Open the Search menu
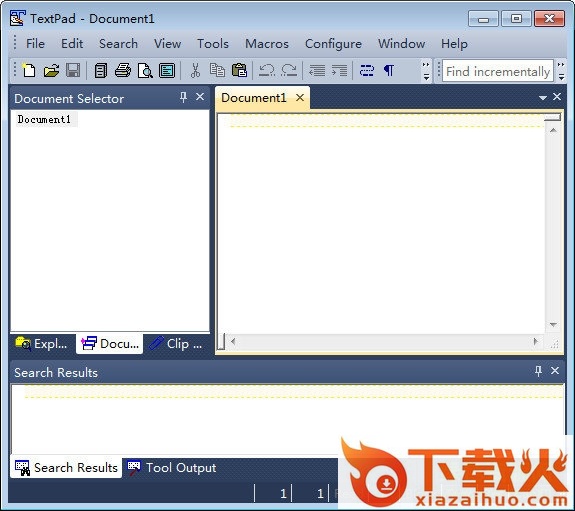The height and width of the screenshot is (511, 575). (118, 44)
